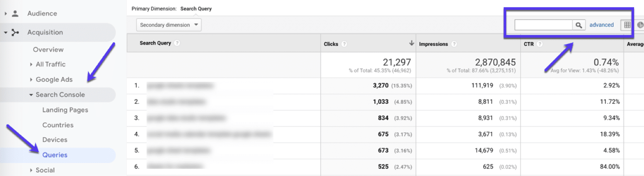
Task: Open help icon next to Search Query header
Action: click(177, 43)
